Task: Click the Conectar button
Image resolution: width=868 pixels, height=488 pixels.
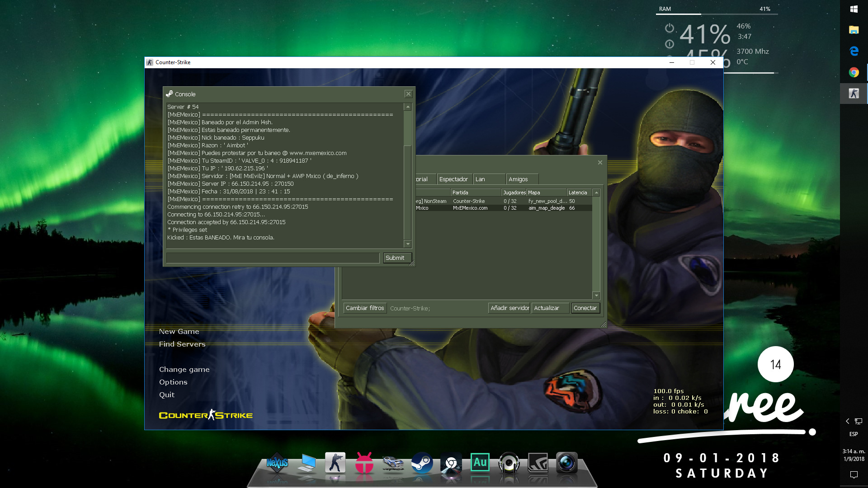Action: (585, 308)
